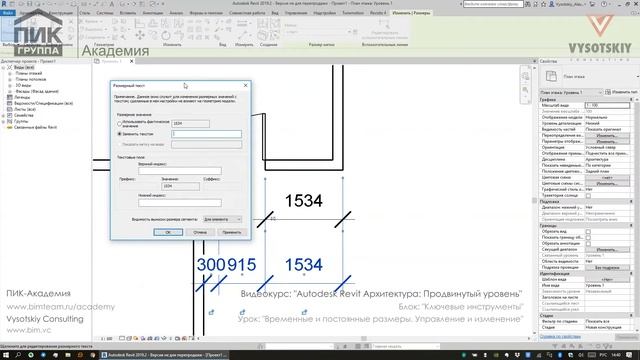Collapse the Графика properties section
Viewport: 640px width, 360px height.
point(631,100)
